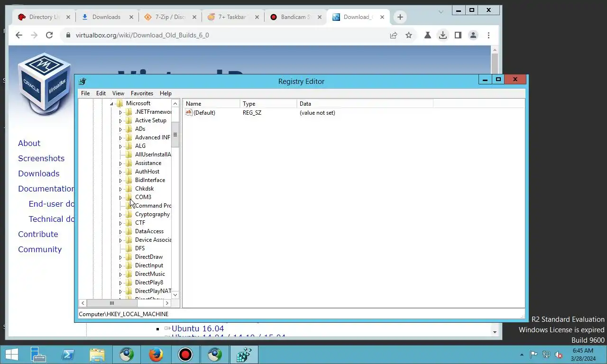
Task: Select the CTF registry key
Action: point(140,223)
